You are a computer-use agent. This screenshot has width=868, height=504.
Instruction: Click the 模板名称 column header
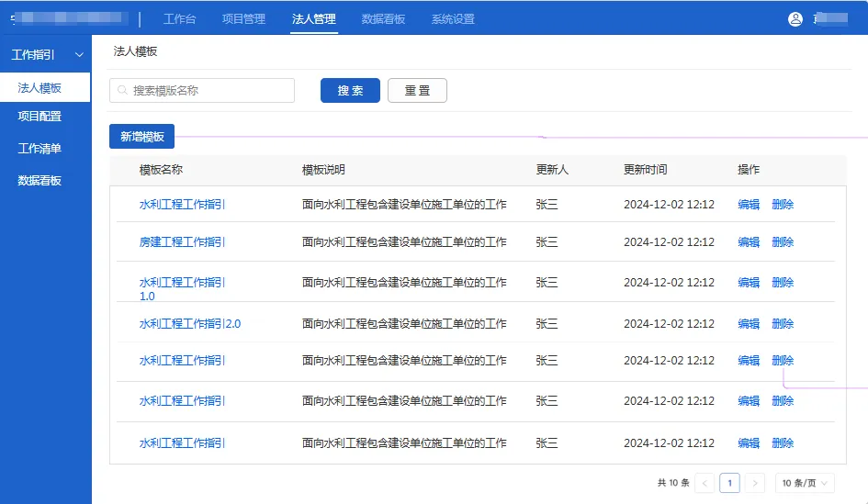tap(161, 170)
